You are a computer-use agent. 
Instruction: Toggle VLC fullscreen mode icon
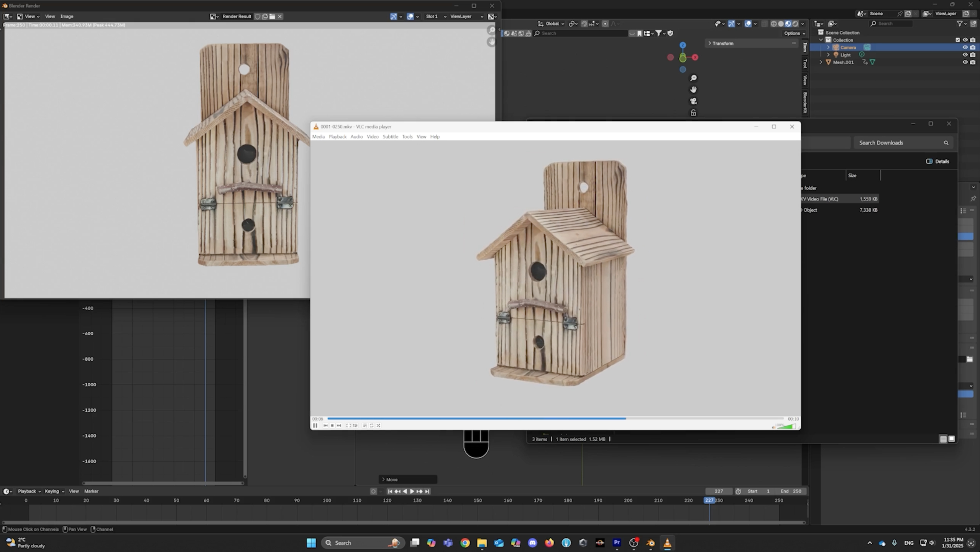(x=348, y=426)
